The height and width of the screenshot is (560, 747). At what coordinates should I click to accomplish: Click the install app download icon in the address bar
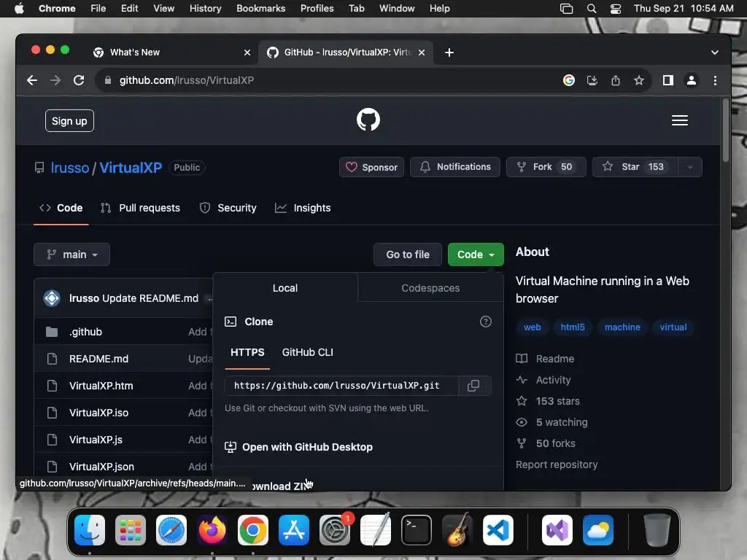pyautogui.click(x=592, y=80)
